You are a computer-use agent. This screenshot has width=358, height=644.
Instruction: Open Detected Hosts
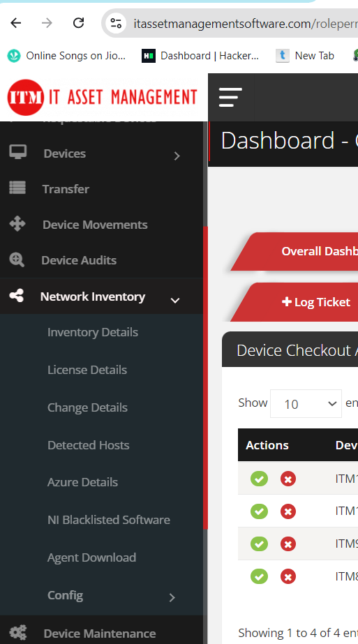pyautogui.click(x=89, y=445)
